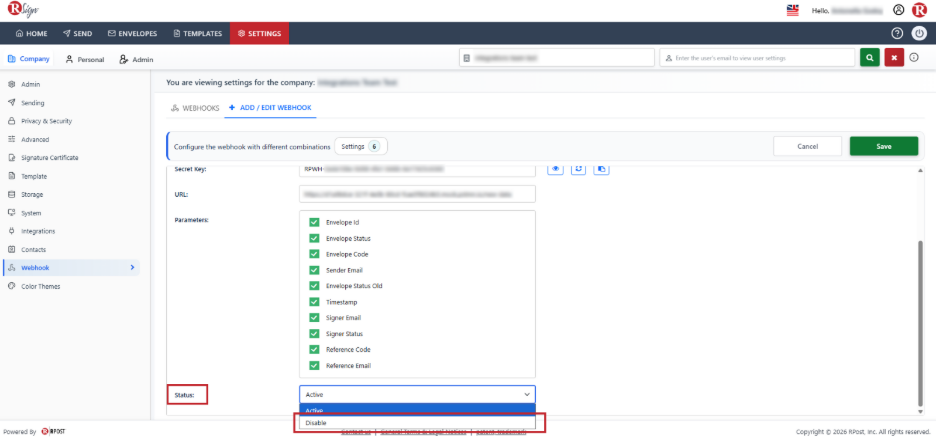Open the Status dropdown showing Active
The image size is (936, 438).
point(417,394)
